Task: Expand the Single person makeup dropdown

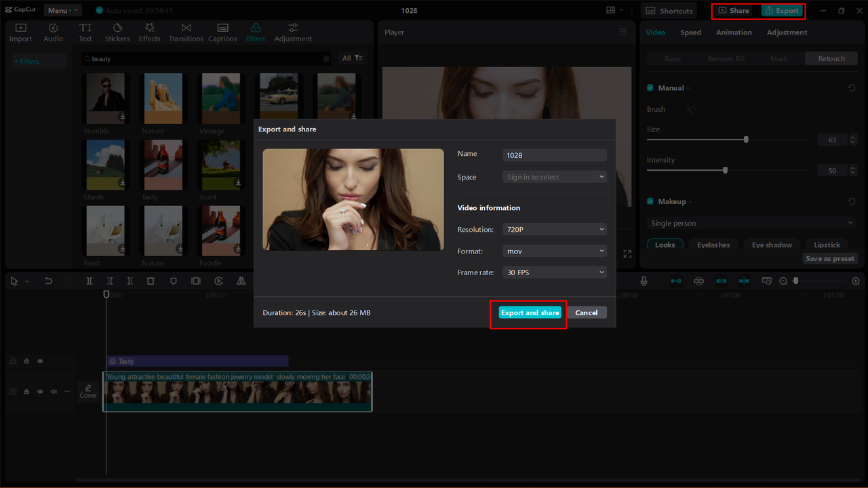Action: click(x=751, y=222)
